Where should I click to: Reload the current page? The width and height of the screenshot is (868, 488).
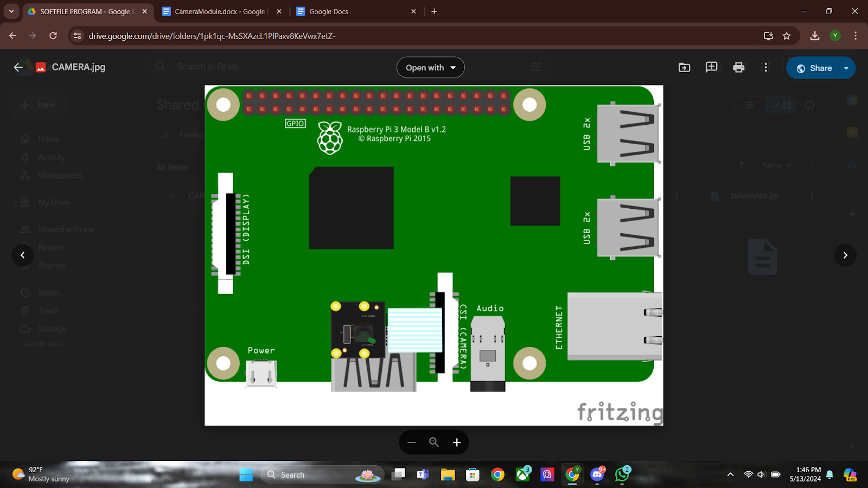pos(53,36)
